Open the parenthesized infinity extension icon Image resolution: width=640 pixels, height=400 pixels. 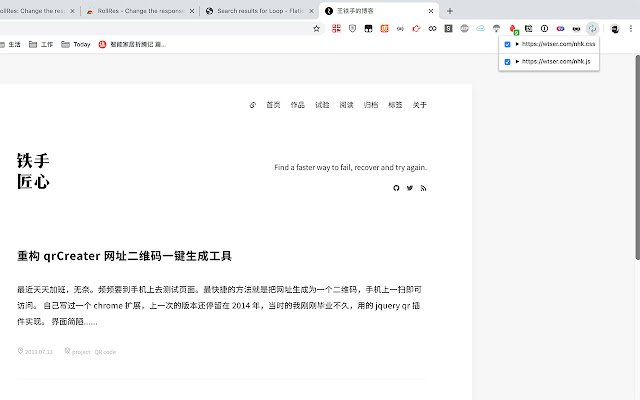coord(400,28)
